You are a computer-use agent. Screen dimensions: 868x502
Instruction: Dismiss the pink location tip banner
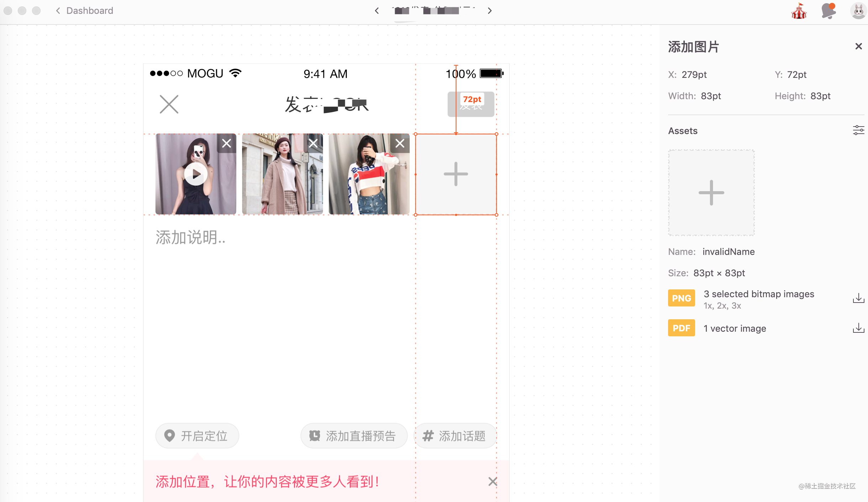(493, 481)
